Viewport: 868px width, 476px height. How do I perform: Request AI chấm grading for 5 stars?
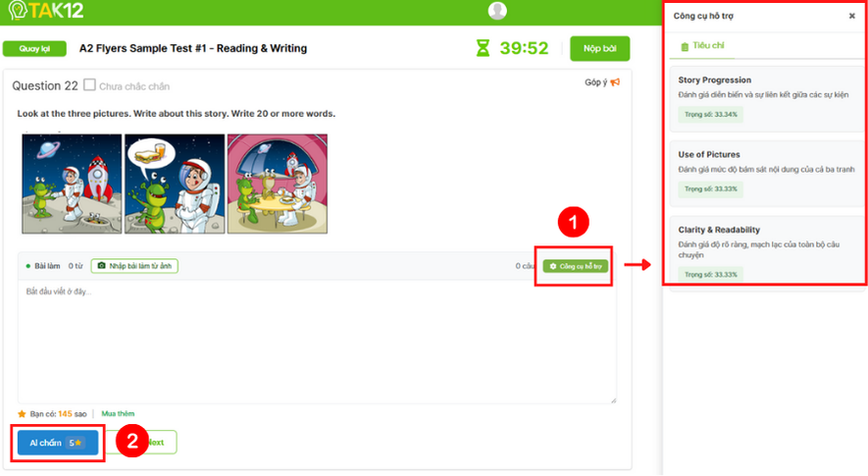(x=58, y=443)
